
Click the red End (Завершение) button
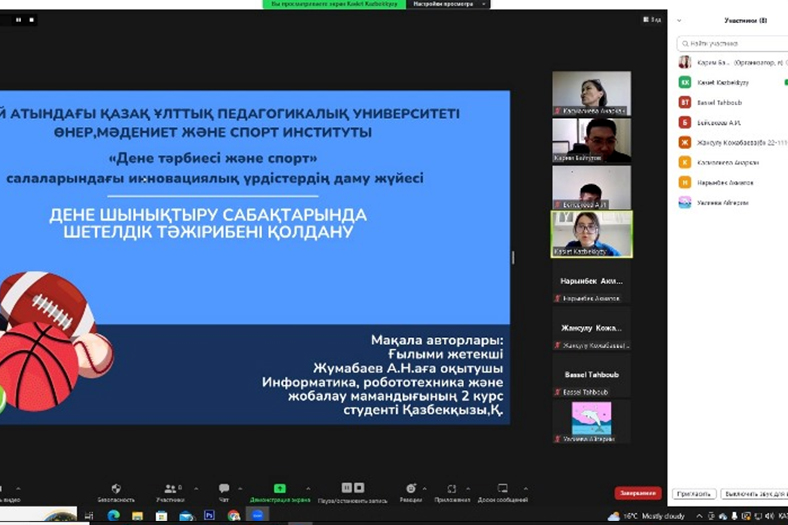click(x=637, y=493)
